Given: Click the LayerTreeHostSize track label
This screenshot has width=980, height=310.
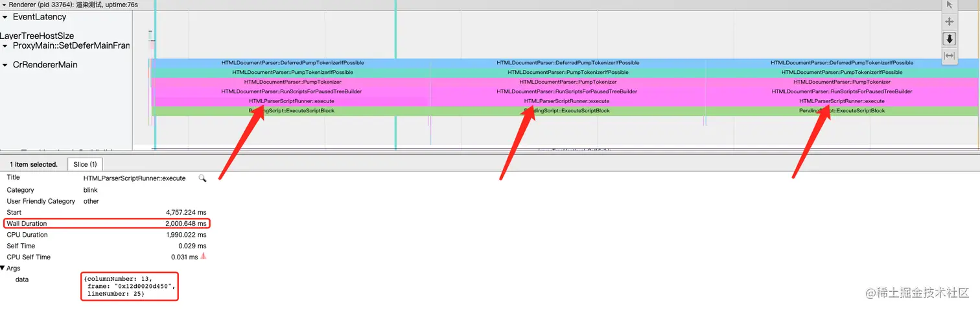Looking at the screenshot, I should coord(37,36).
